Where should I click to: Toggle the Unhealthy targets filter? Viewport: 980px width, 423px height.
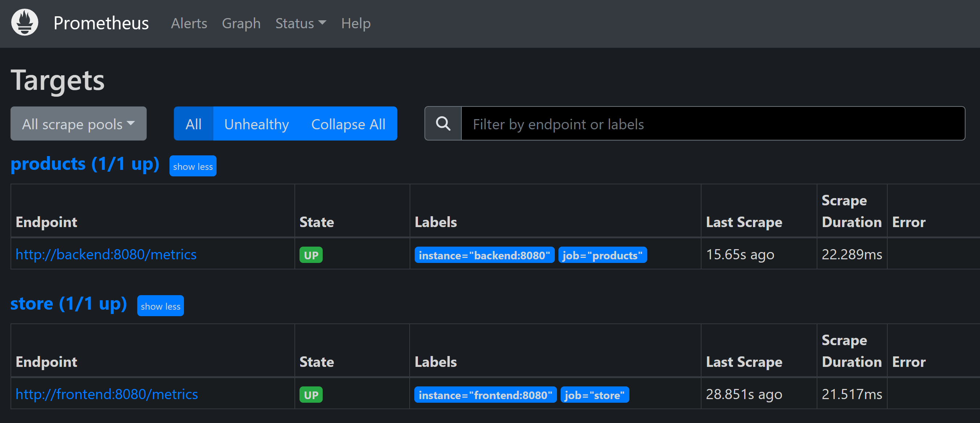(256, 123)
